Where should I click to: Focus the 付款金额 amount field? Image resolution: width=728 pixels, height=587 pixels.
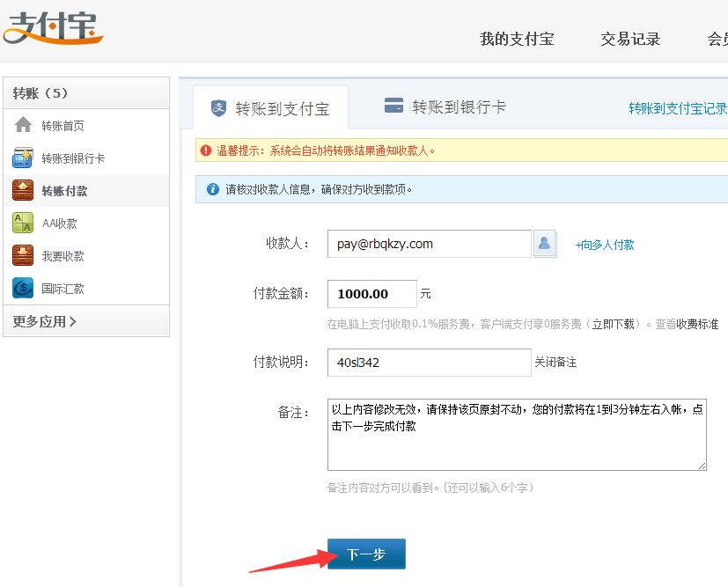pyautogui.click(x=372, y=294)
